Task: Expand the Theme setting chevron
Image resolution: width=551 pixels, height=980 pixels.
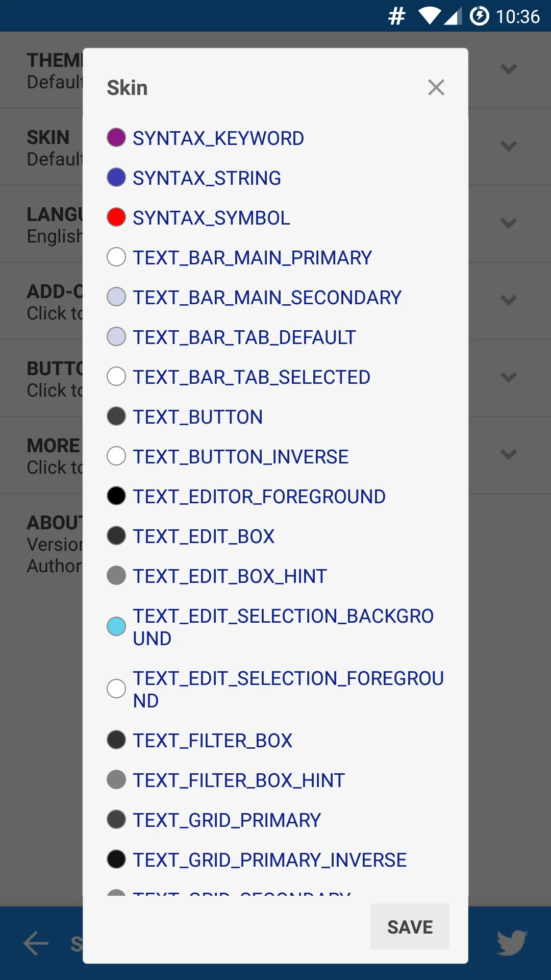Action: coord(509,69)
